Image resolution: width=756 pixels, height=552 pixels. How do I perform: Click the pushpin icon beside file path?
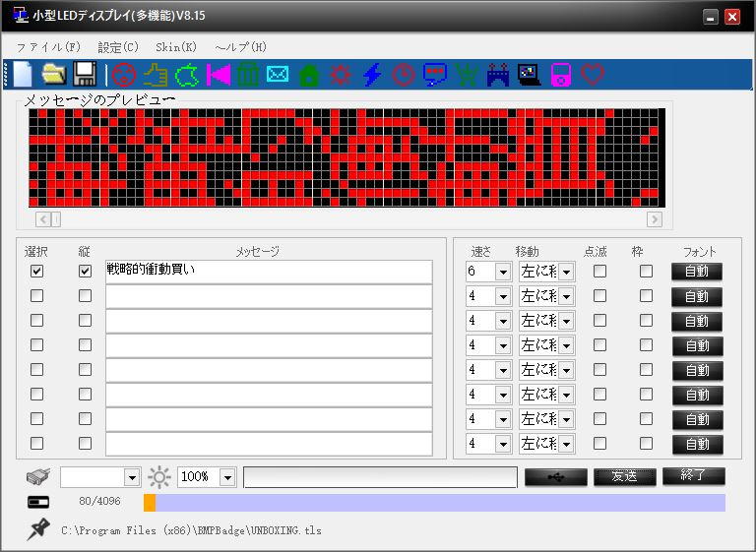(38, 528)
